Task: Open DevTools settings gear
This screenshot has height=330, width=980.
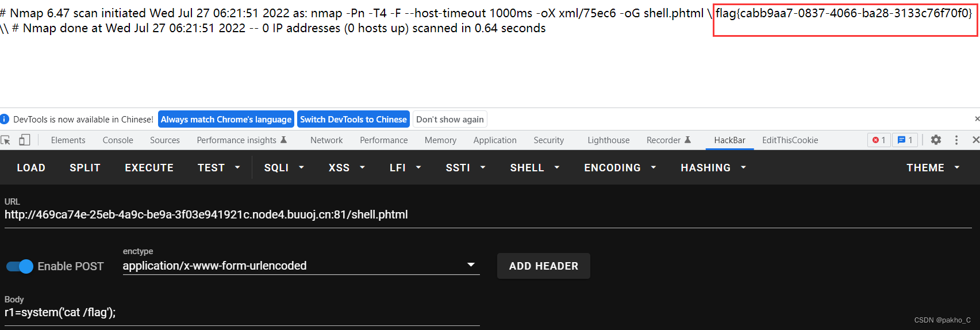Action: [x=936, y=140]
